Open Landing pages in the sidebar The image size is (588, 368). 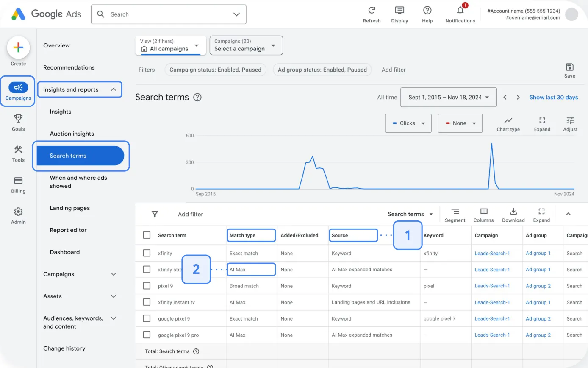click(x=70, y=208)
